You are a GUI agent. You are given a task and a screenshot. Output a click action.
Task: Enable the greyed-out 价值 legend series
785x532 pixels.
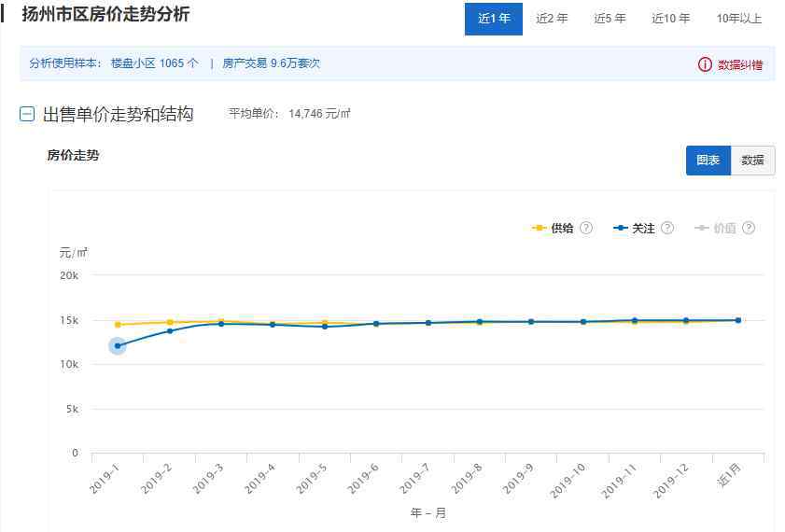[716, 228]
